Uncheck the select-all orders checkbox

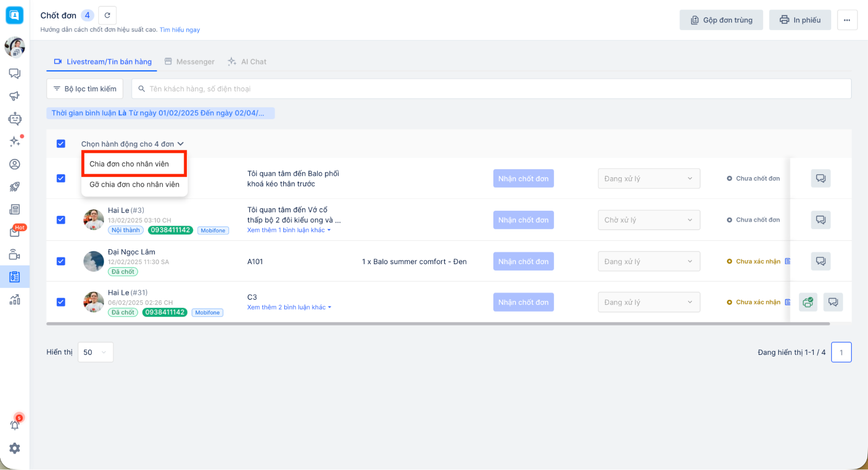pos(61,144)
